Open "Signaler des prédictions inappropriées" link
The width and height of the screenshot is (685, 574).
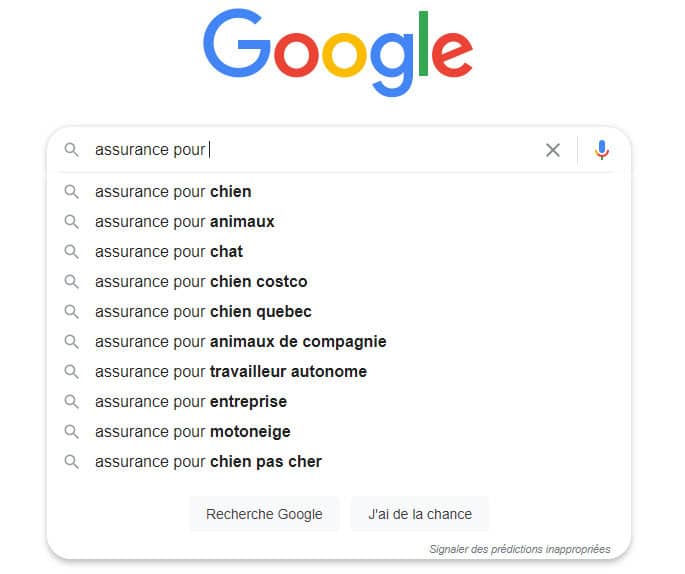click(519, 549)
